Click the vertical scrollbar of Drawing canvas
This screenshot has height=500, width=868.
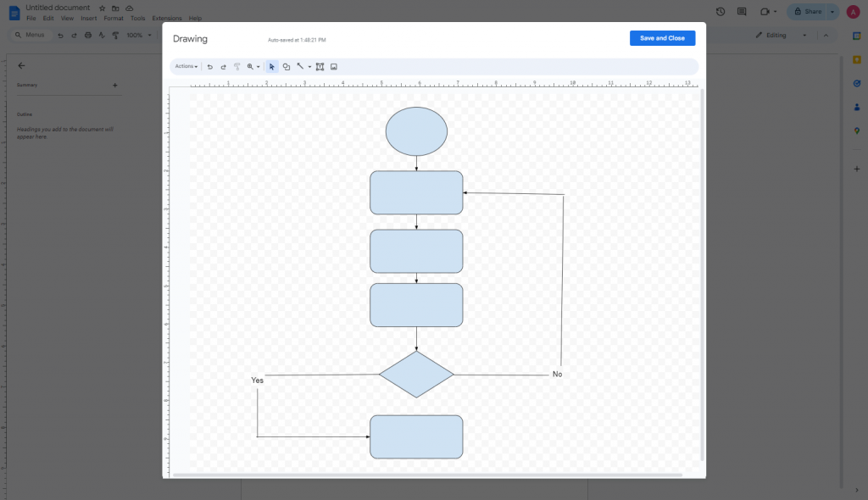click(x=702, y=274)
